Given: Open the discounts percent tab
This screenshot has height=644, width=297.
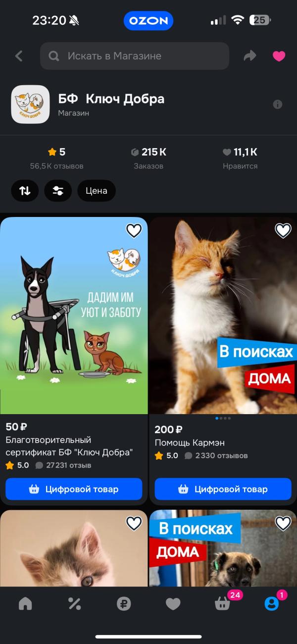Looking at the screenshot, I should click(x=74, y=603).
